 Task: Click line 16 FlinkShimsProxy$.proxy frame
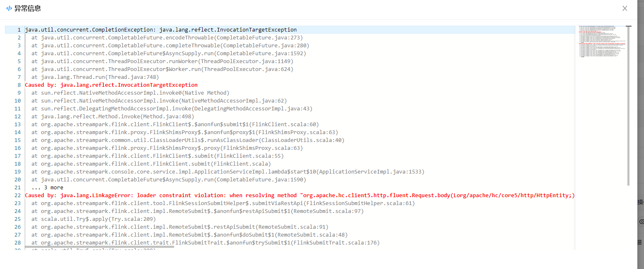pos(167,148)
